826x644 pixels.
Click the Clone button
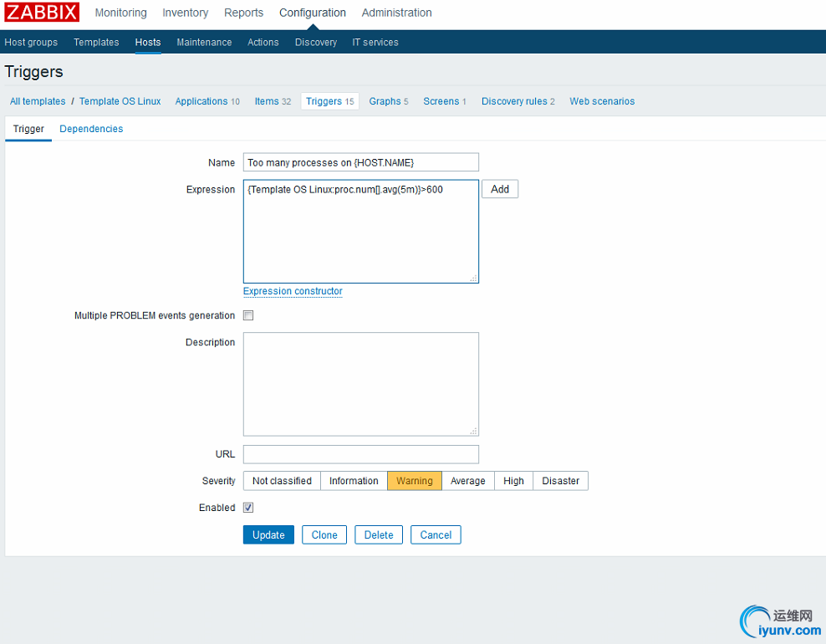[x=324, y=535]
